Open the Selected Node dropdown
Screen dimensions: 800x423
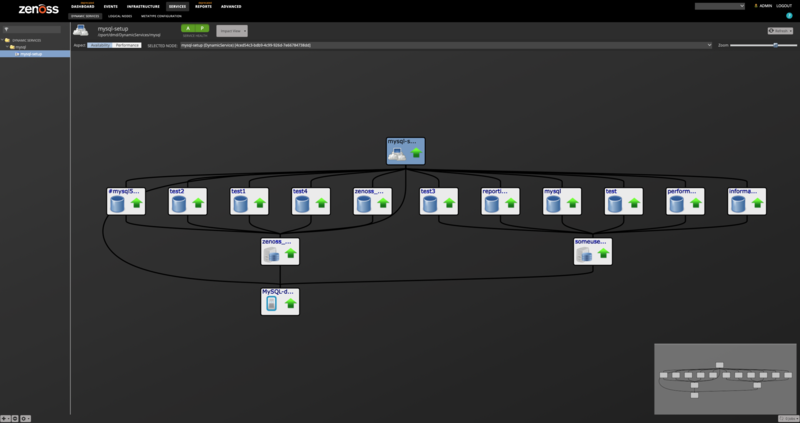click(709, 45)
